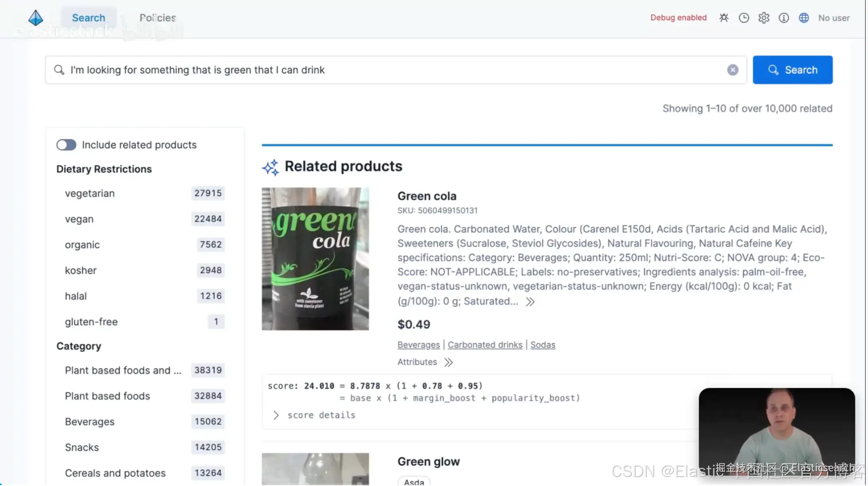868x486 pixels.
Task: Switch to the Search tab
Action: click(x=89, y=18)
